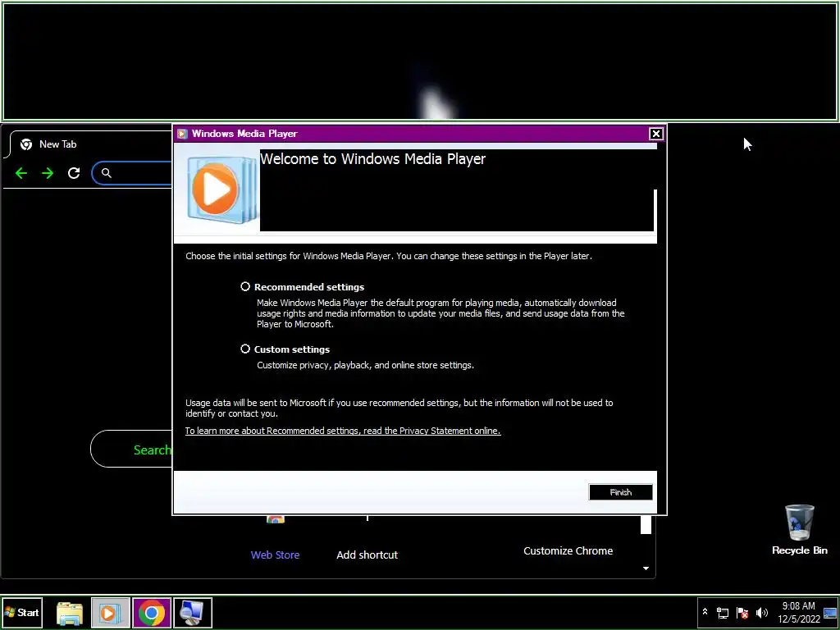Click the Chrome taskbar icon
840x630 pixels.
pos(152,613)
